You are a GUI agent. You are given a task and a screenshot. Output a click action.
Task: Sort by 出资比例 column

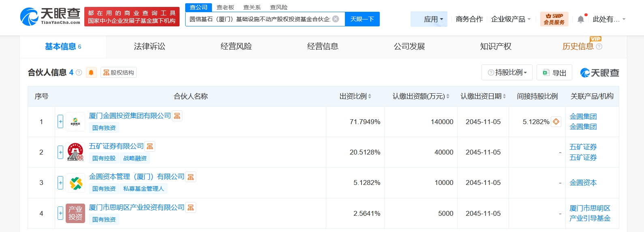[355, 97]
